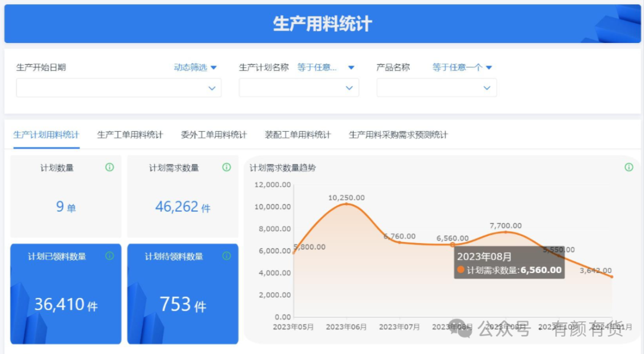Expand the 生产计划名称 value select box

tap(299, 88)
